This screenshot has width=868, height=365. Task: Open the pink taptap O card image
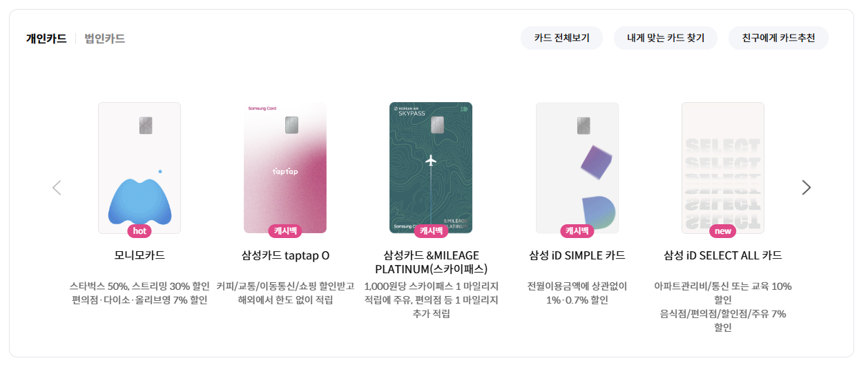click(285, 168)
